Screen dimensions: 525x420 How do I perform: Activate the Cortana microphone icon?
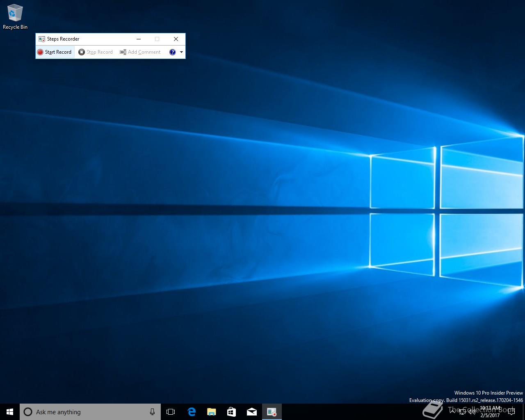152,412
